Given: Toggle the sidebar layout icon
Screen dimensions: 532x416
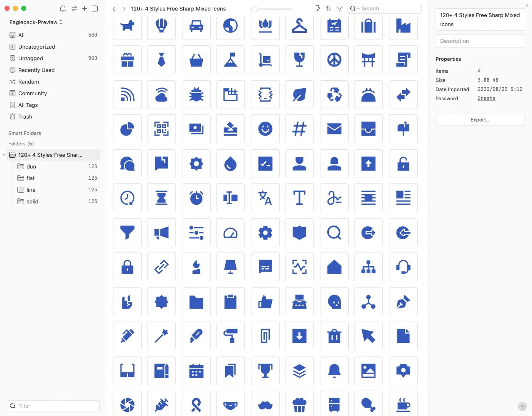Looking at the screenshot, I should tap(95, 8).
